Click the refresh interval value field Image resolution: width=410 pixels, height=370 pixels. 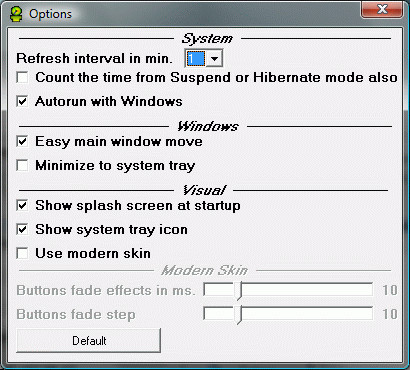click(196, 59)
